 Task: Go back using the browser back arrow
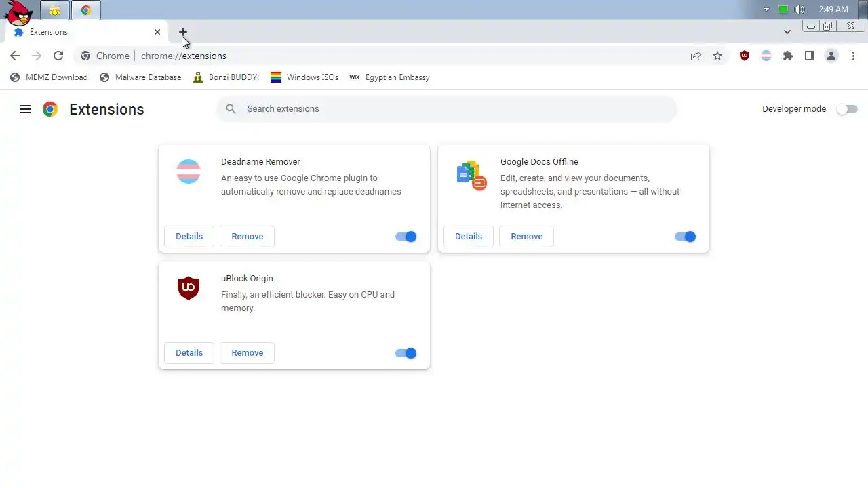coord(15,56)
